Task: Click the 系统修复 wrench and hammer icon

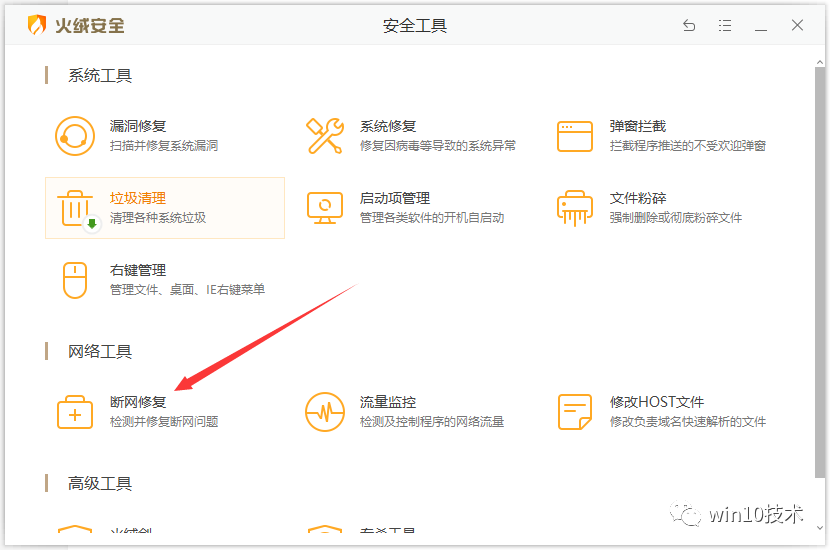Action: 325,136
